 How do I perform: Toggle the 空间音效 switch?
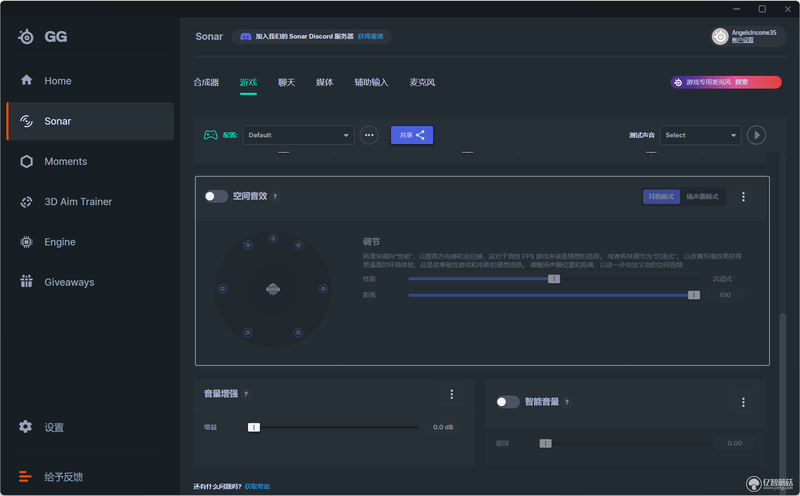216,196
